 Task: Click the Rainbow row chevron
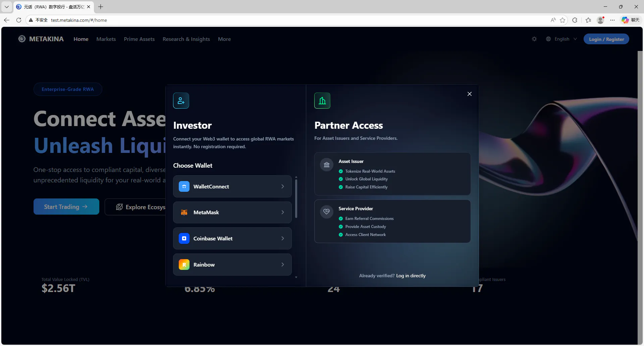283,265
